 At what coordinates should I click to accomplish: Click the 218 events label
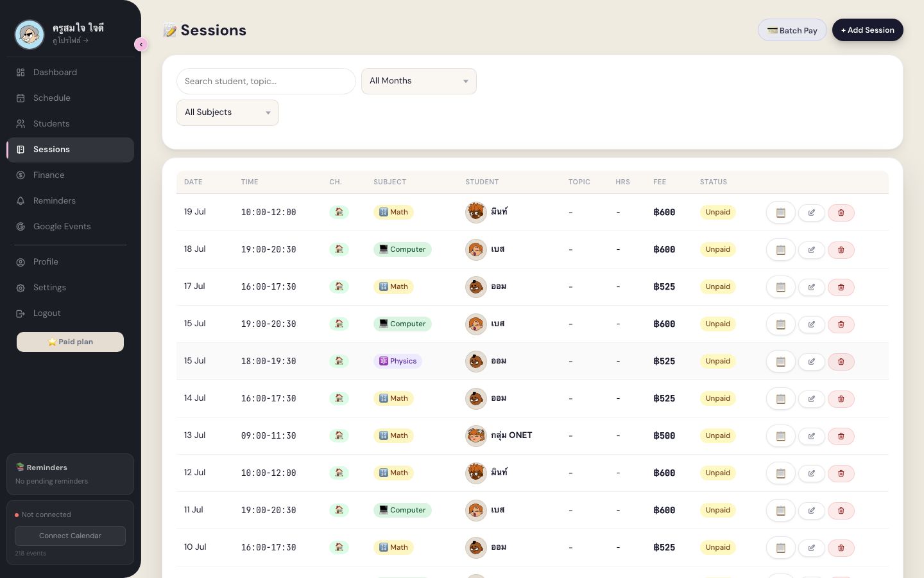click(x=31, y=553)
